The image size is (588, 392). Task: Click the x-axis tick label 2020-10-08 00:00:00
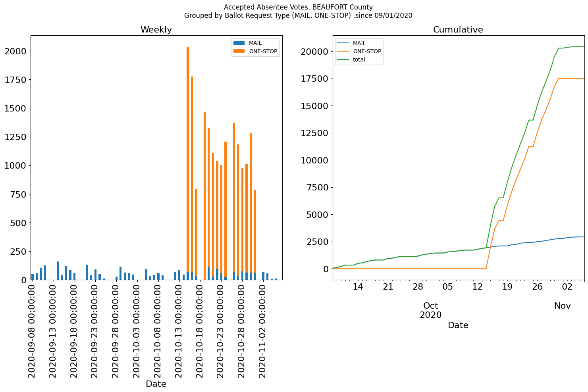tap(158, 331)
